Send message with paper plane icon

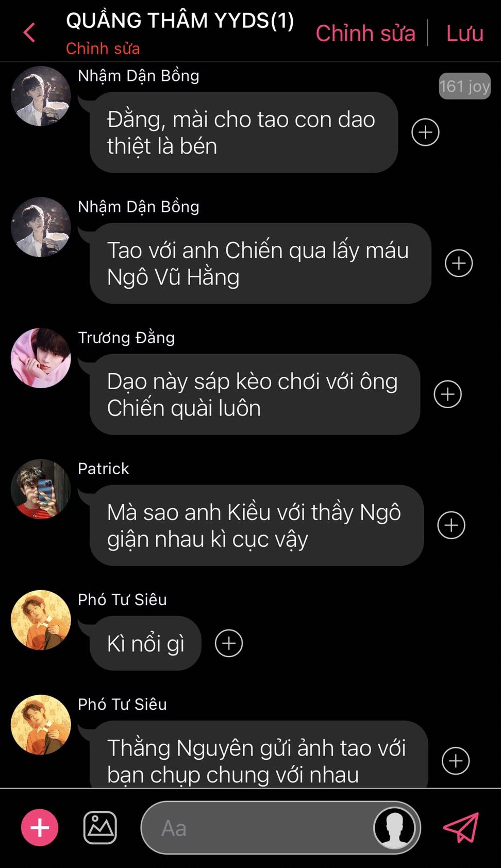[x=461, y=827]
